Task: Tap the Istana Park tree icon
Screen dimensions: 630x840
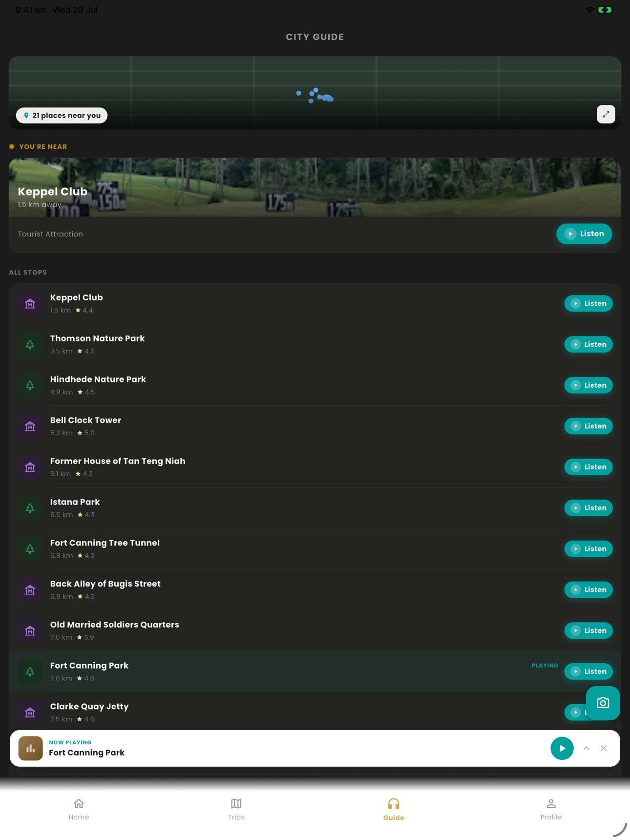Action: pos(30,508)
